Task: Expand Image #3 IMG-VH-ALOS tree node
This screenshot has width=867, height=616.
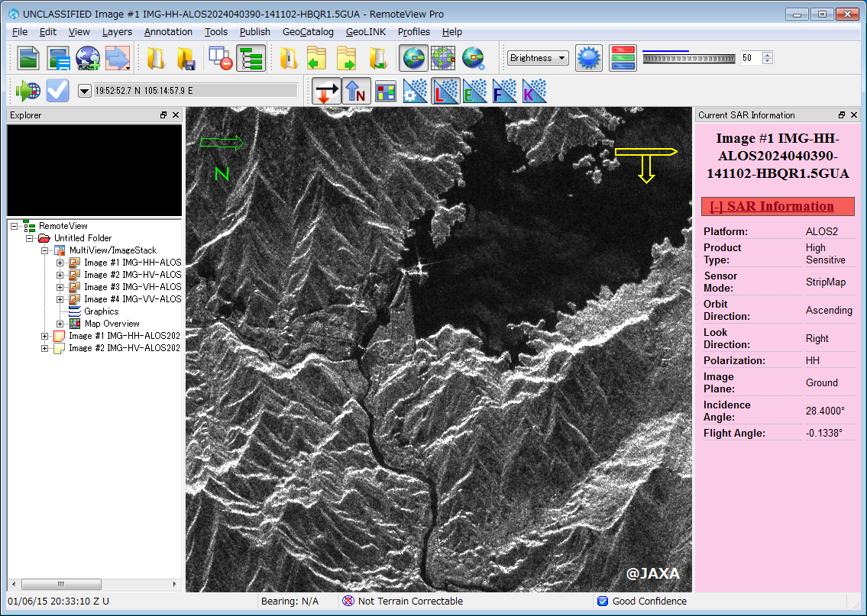Action: 60,287
